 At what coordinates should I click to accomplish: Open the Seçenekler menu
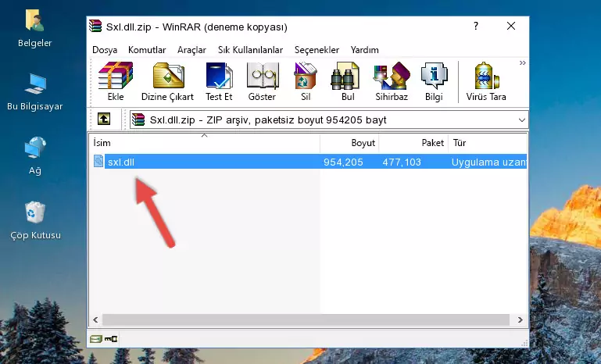click(317, 50)
